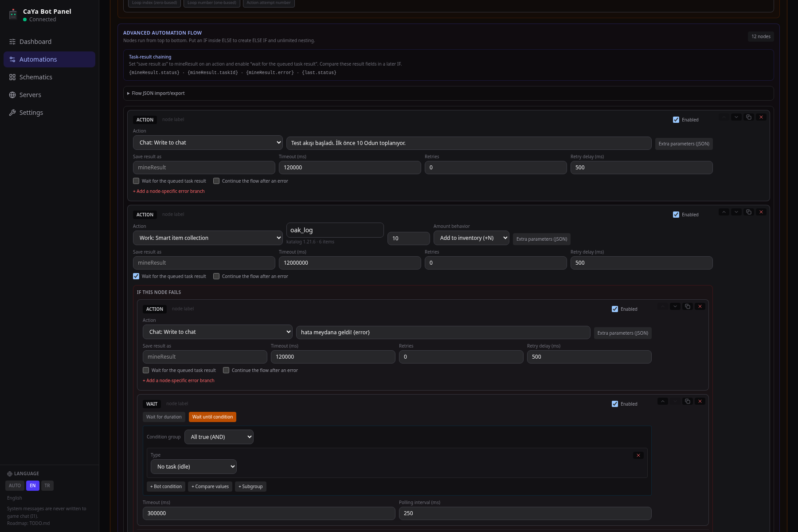Delete the first Write to chat node
The image size is (798, 532).
coord(761,117)
